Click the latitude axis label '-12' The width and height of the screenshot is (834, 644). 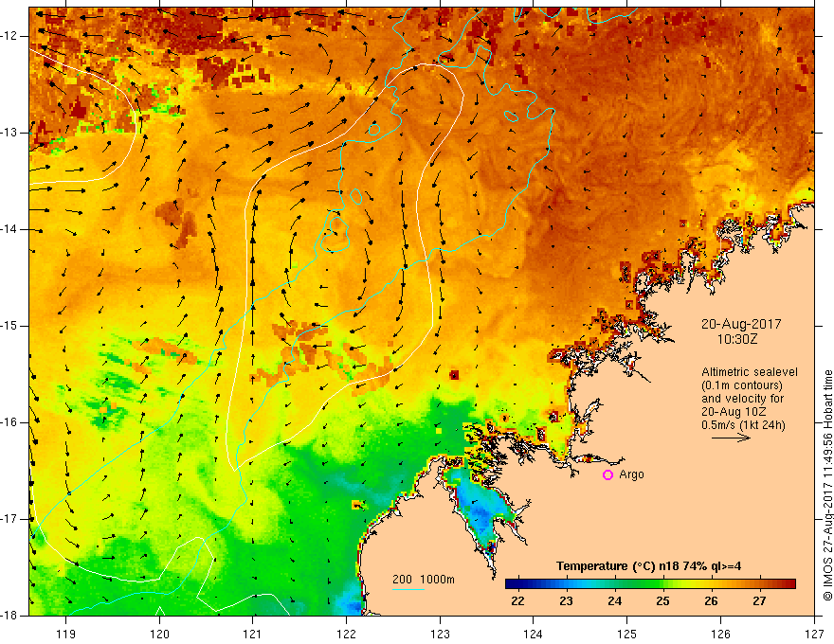tap(10, 36)
